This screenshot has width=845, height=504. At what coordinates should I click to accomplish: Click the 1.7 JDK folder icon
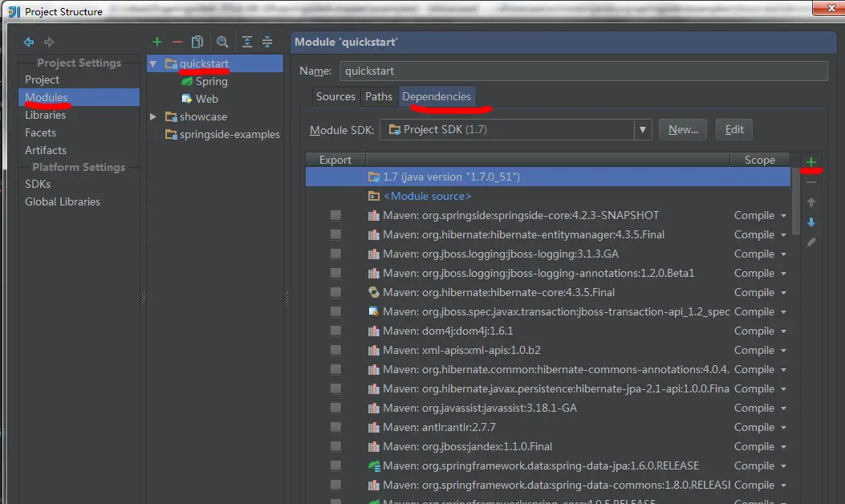pyautogui.click(x=373, y=177)
